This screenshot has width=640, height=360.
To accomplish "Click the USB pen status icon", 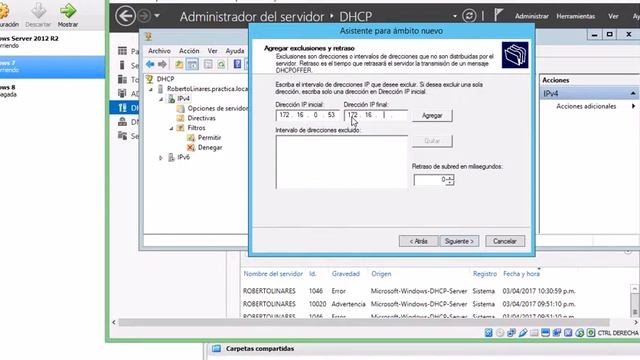I will pos(523,333).
